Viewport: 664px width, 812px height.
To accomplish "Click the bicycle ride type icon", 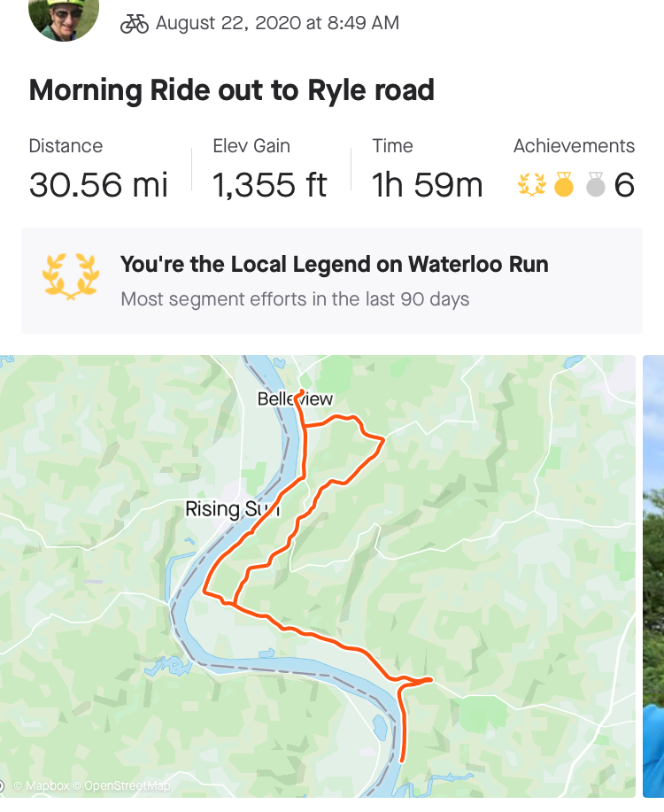I will 135,24.
